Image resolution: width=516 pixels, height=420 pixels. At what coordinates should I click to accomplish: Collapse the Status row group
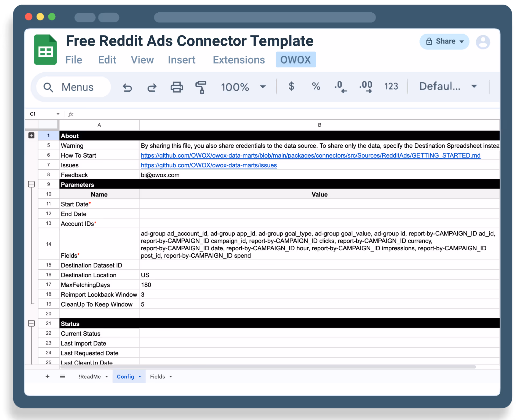click(x=31, y=323)
